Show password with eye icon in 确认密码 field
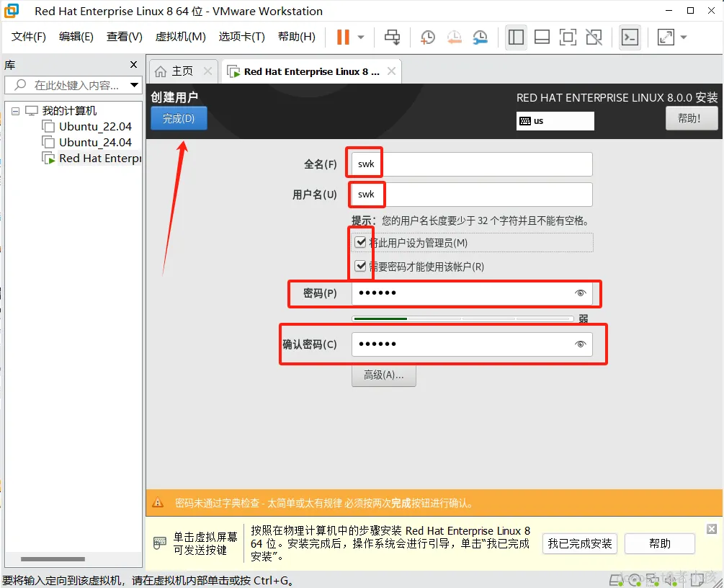Image resolution: width=724 pixels, height=588 pixels. tap(581, 344)
